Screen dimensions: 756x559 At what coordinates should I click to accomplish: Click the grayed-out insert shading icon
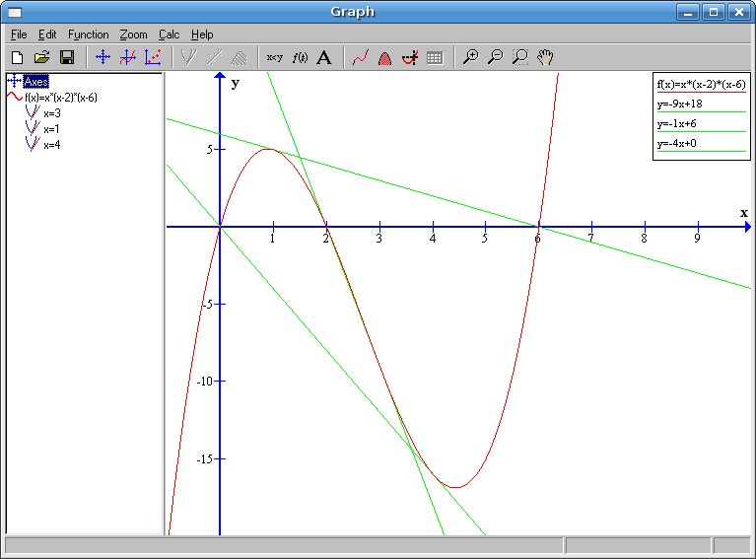point(239,58)
